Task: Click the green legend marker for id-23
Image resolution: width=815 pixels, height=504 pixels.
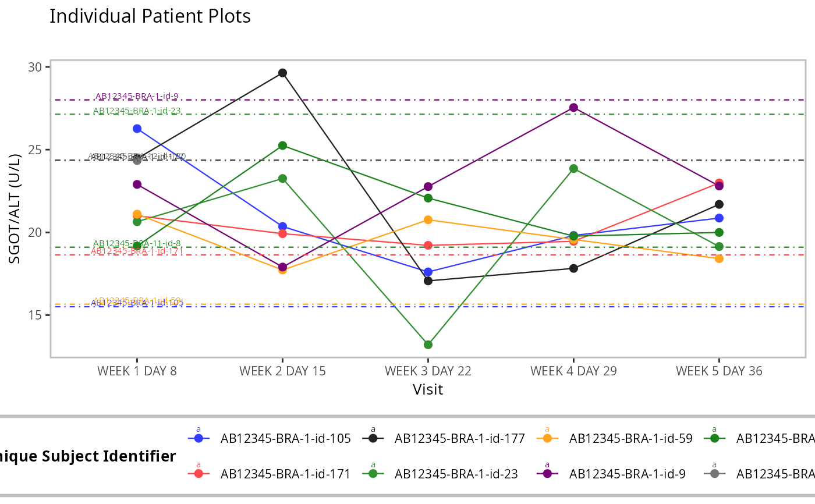Action: (373, 474)
